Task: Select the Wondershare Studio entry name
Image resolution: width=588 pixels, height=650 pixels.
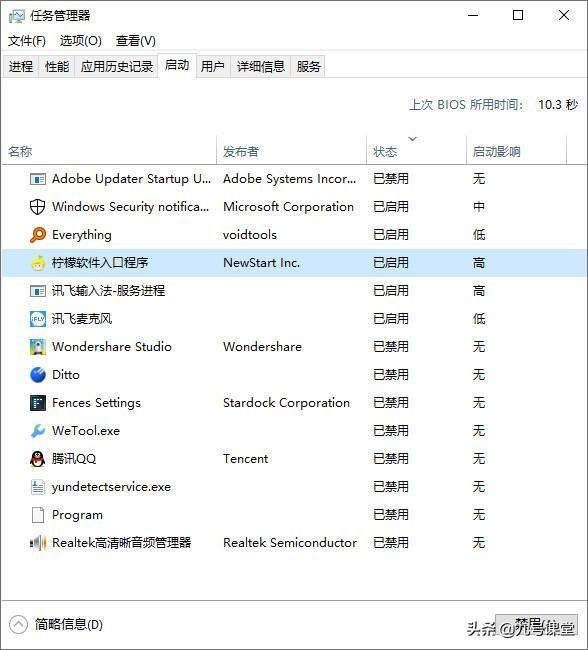Action: [112, 347]
